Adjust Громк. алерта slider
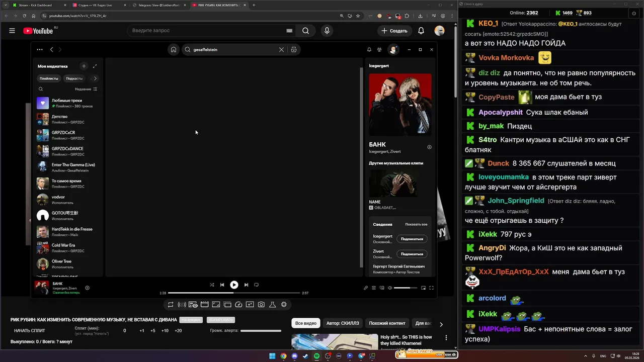 point(261,331)
